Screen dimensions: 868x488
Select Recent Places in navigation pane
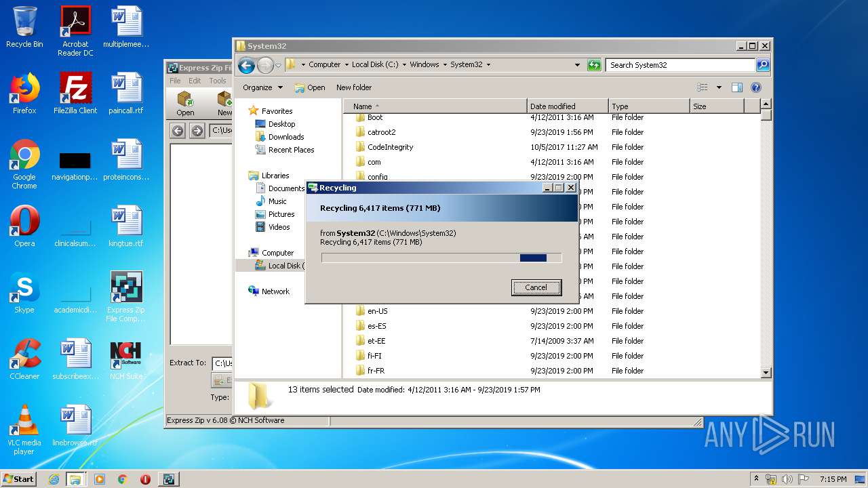pos(291,150)
